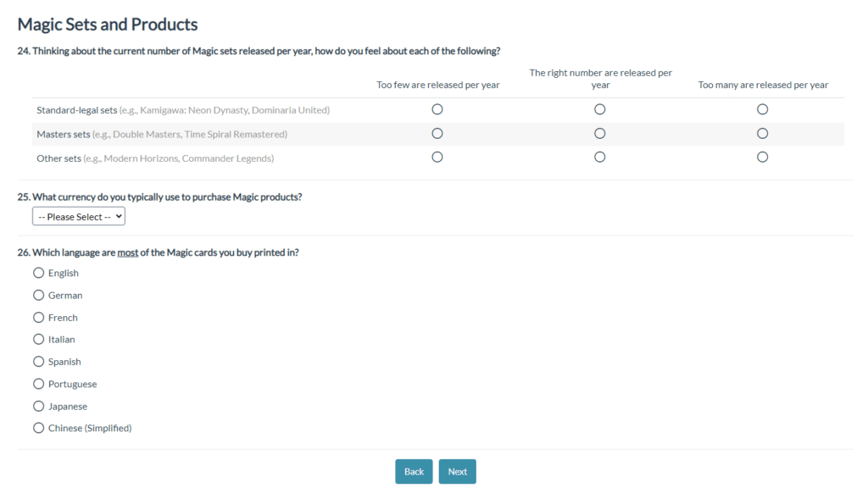Image resolution: width=868 pixels, height=499 pixels.
Task: Mark 'Too many' for Other sets
Action: [763, 157]
